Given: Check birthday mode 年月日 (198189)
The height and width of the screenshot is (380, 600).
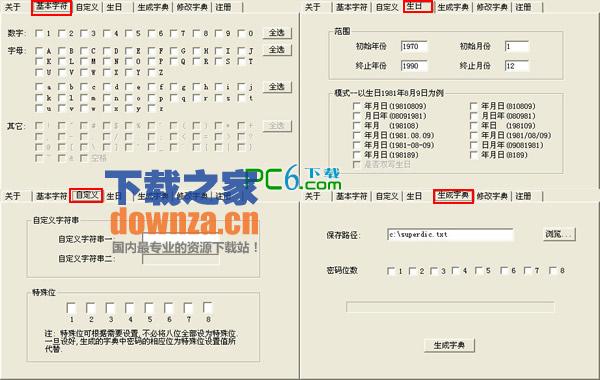Looking at the screenshot, I should (x=356, y=155).
